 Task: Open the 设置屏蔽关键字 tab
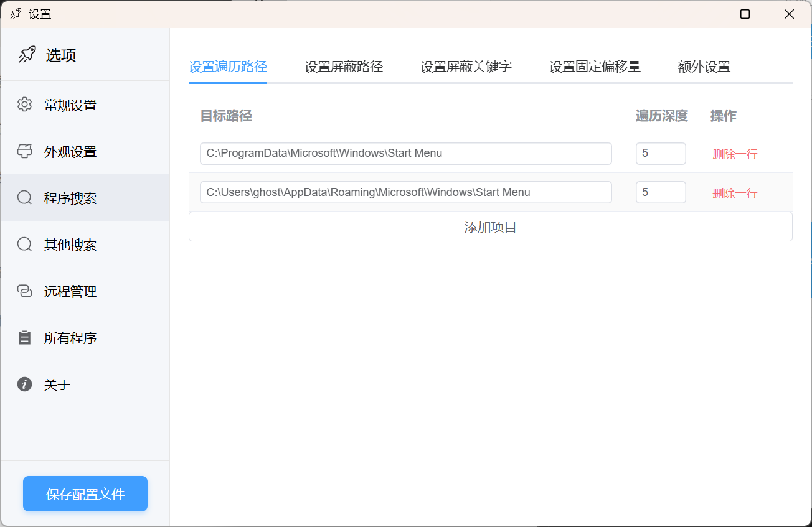(x=466, y=67)
